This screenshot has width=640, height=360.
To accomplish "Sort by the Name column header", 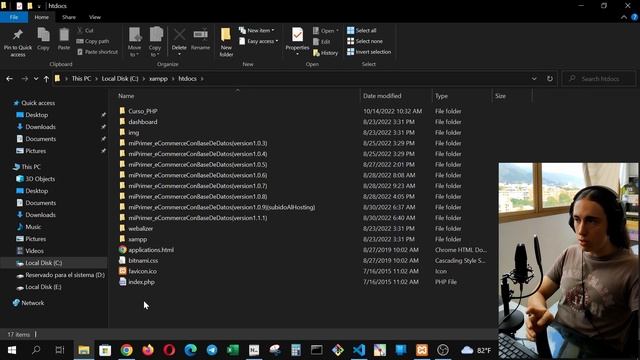I will (126, 96).
